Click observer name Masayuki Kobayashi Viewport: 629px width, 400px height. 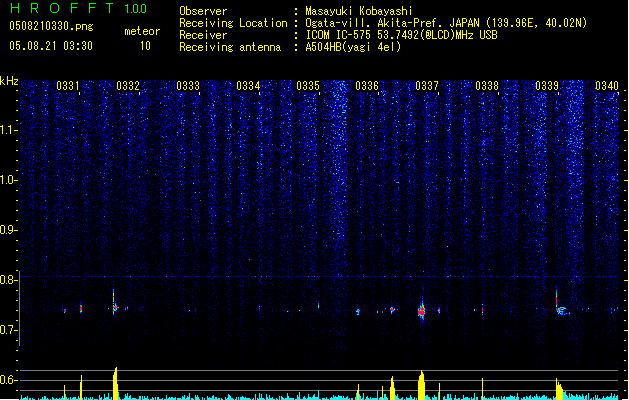359,11
